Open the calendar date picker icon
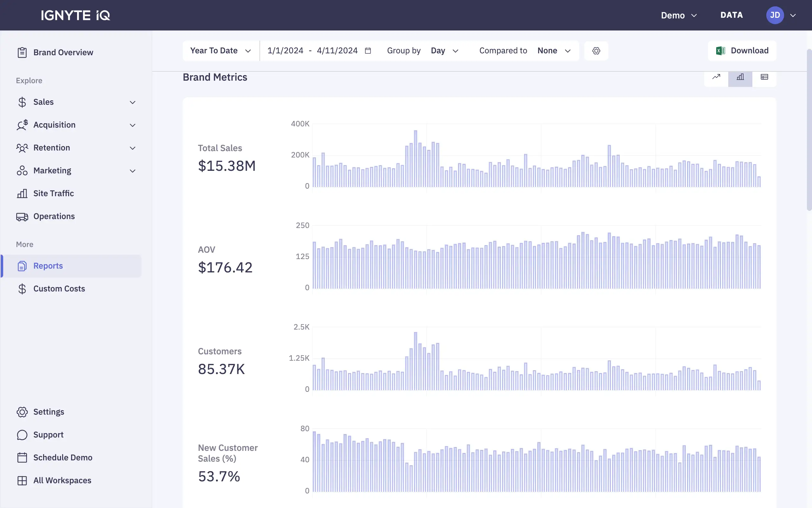The height and width of the screenshot is (508, 812). pos(368,51)
